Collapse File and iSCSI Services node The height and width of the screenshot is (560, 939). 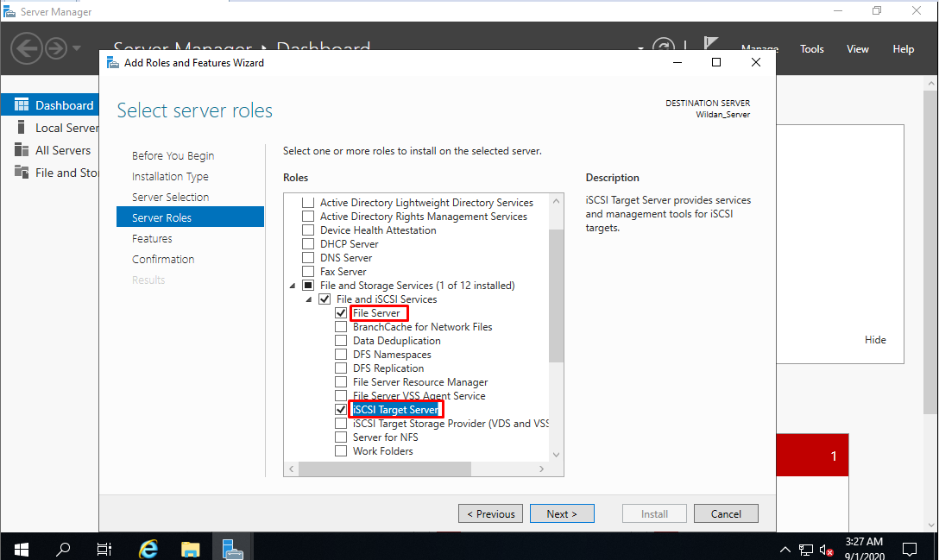[x=308, y=299]
